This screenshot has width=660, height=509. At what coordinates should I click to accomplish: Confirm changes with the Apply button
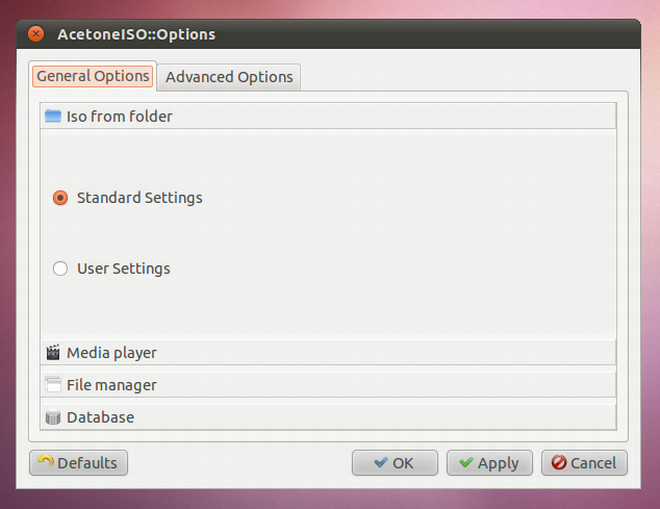[490, 463]
